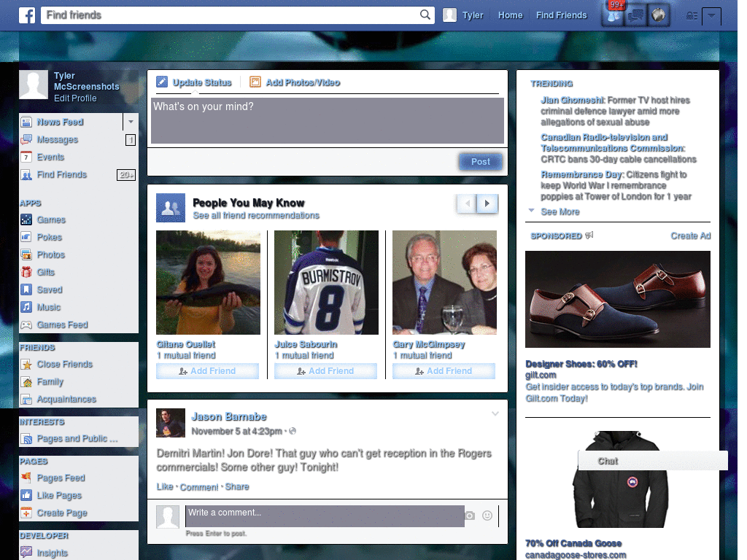Click the Close Friends star icon

click(x=27, y=365)
